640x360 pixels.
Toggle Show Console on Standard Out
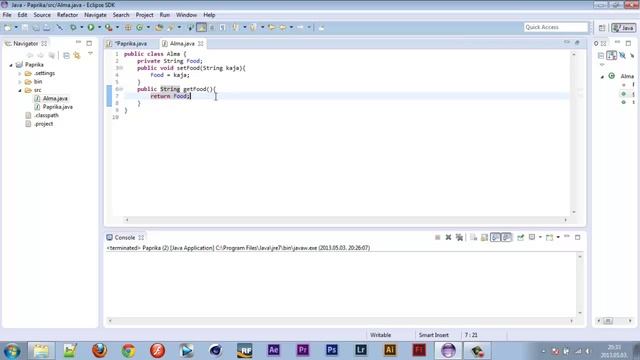(495, 237)
